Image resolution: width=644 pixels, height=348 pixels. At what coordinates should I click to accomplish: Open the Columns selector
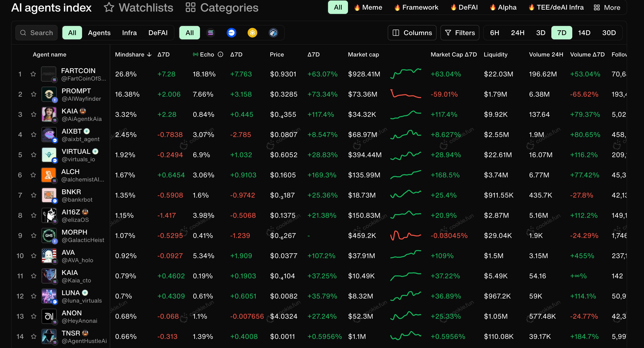(412, 33)
